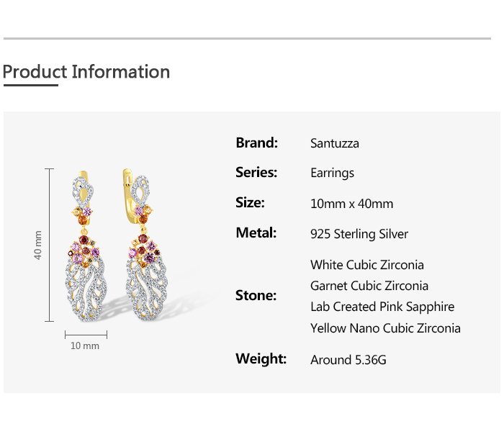
Task: Select the Brand label
Action: (256, 143)
